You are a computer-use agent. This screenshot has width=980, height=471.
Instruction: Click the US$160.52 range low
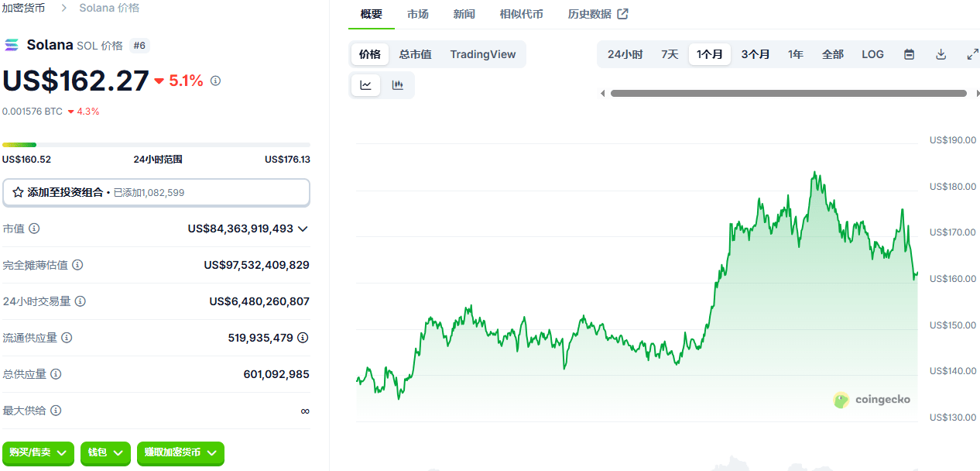(x=26, y=160)
